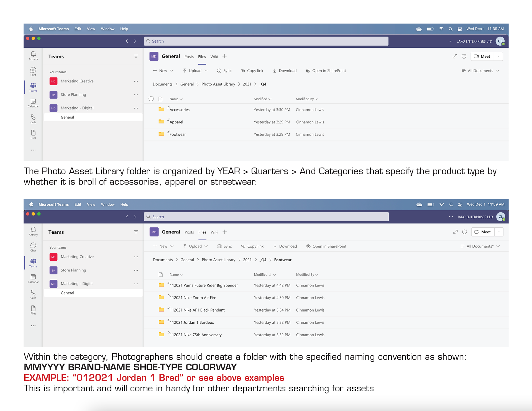Image resolution: width=532 pixels, height=411 pixels.
Task: Switch to Wiki tab in upper screenshot
Action: tap(214, 56)
